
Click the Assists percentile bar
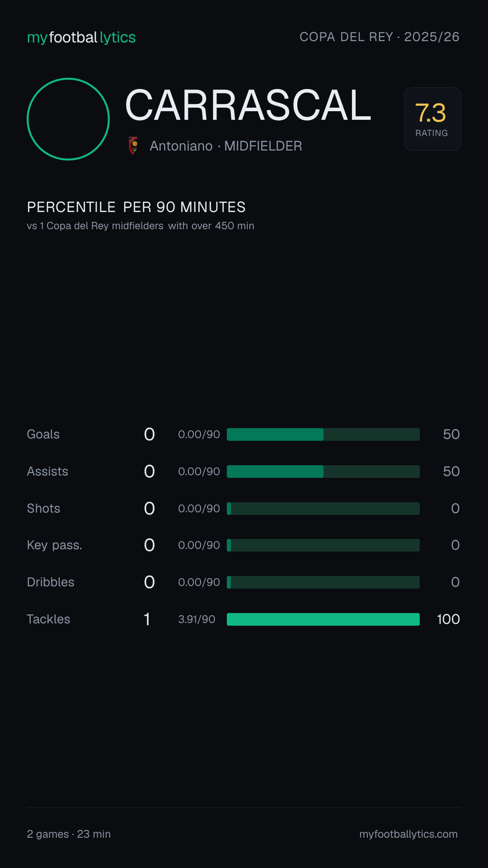(323, 472)
